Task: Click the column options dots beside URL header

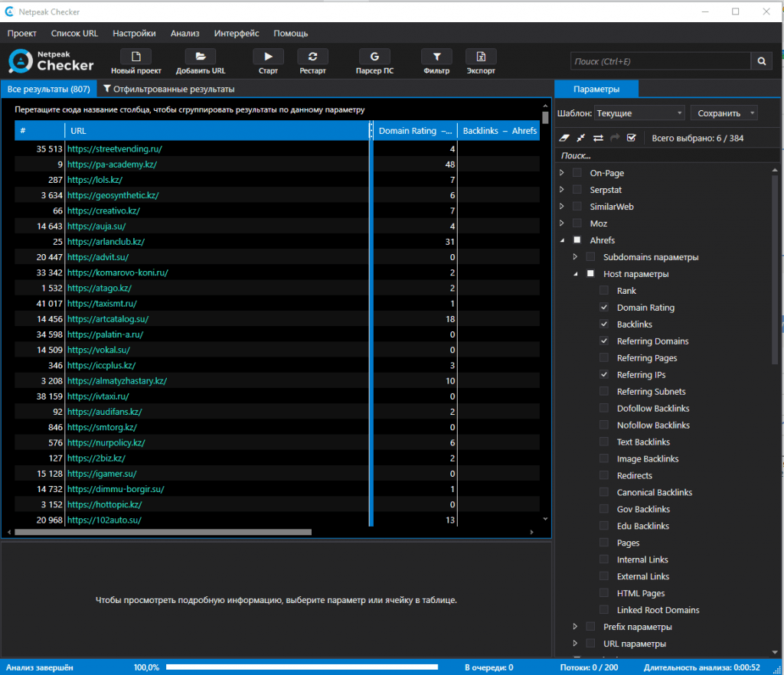Action: [x=371, y=130]
